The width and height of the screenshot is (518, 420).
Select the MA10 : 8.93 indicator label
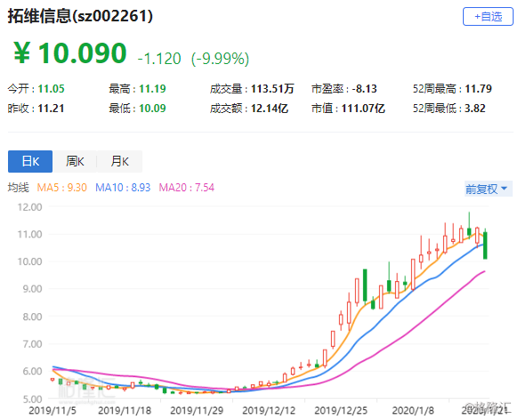coord(123,188)
